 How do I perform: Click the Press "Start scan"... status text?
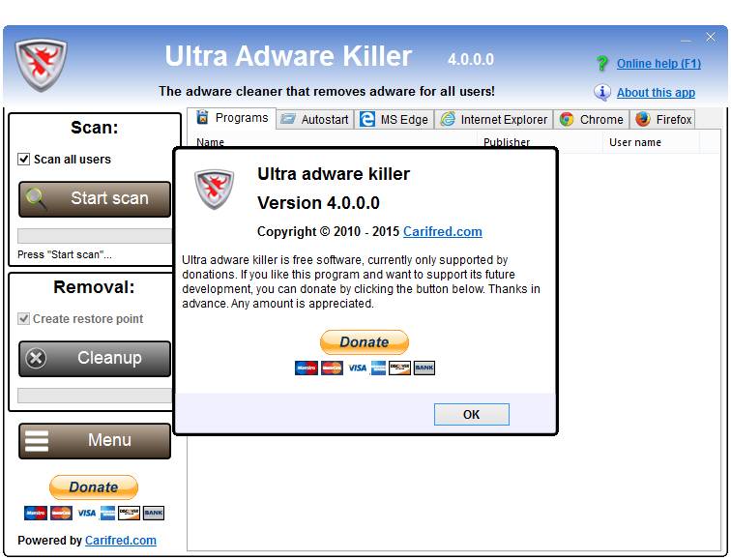point(65,254)
